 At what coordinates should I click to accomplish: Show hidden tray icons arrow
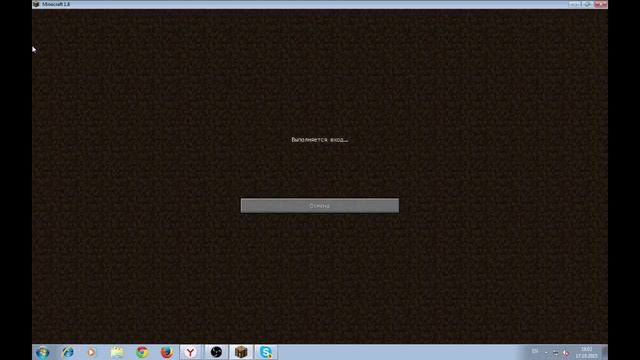[546, 352]
